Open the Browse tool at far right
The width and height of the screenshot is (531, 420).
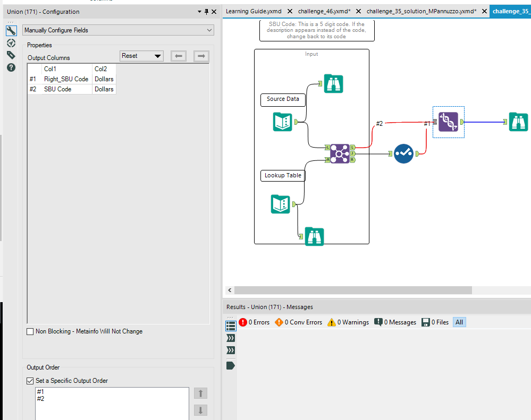[518, 122]
